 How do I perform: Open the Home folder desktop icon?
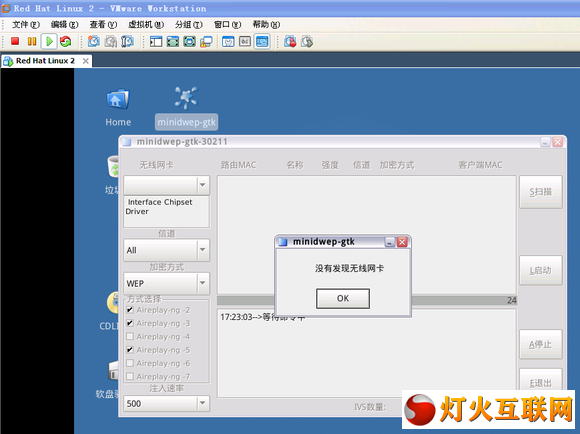click(x=118, y=107)
